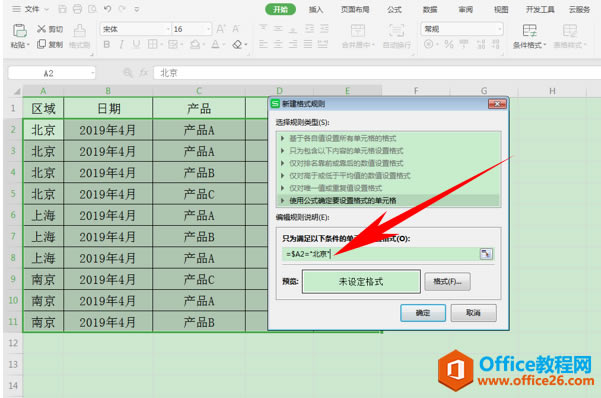This screenshot has width=601, height=398.
Task: Click the cell Borders icon
Action: (152, 44)
